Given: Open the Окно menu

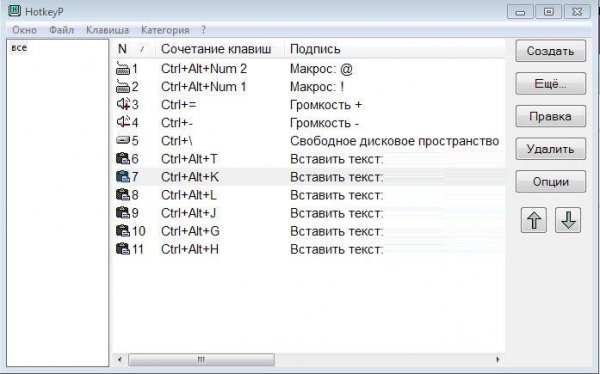Looking at the screenshot, I should click(24, 30).
